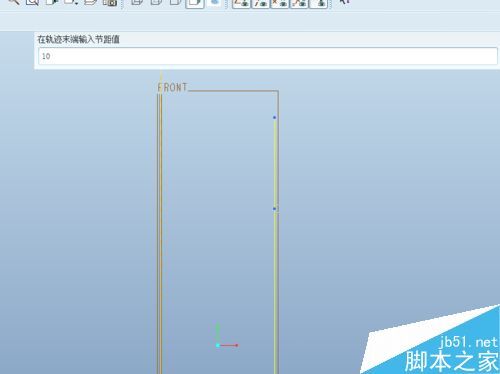Select the upper blue endpoint on the trajectory line
Viewport: 500px width, 374px height.
[x=274, y=117]
